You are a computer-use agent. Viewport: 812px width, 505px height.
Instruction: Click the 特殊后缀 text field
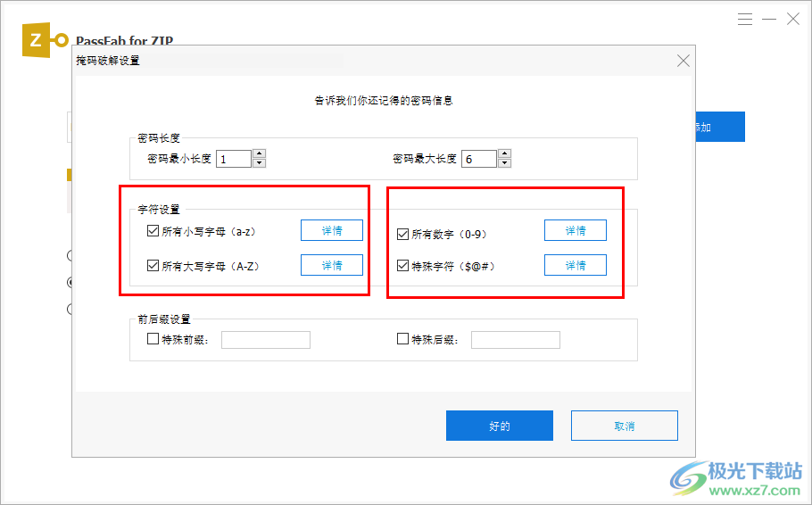click(515, 340)
